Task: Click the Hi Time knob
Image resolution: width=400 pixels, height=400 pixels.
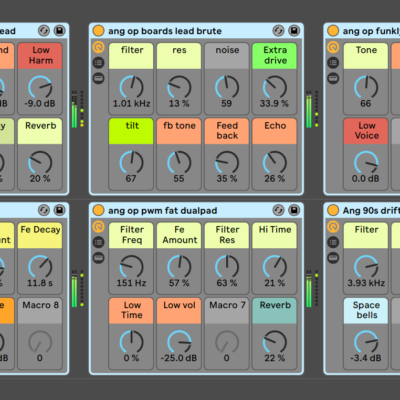Action: (275, 267)
